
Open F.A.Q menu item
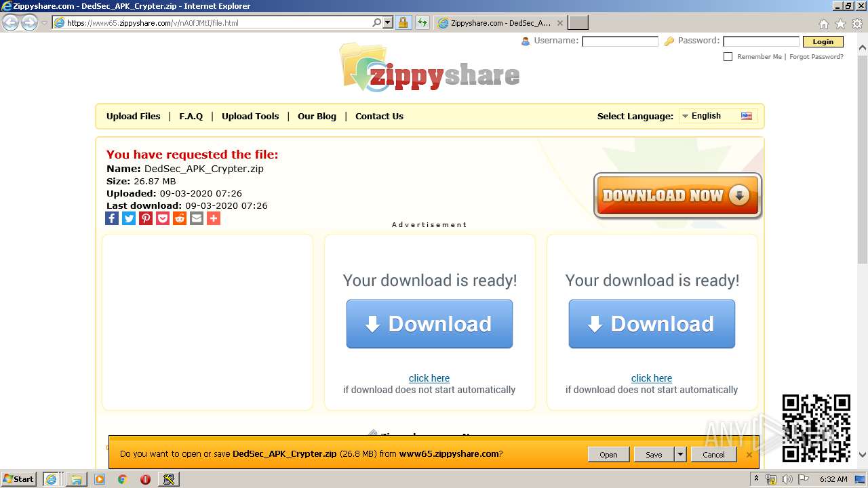click(191, 116)
